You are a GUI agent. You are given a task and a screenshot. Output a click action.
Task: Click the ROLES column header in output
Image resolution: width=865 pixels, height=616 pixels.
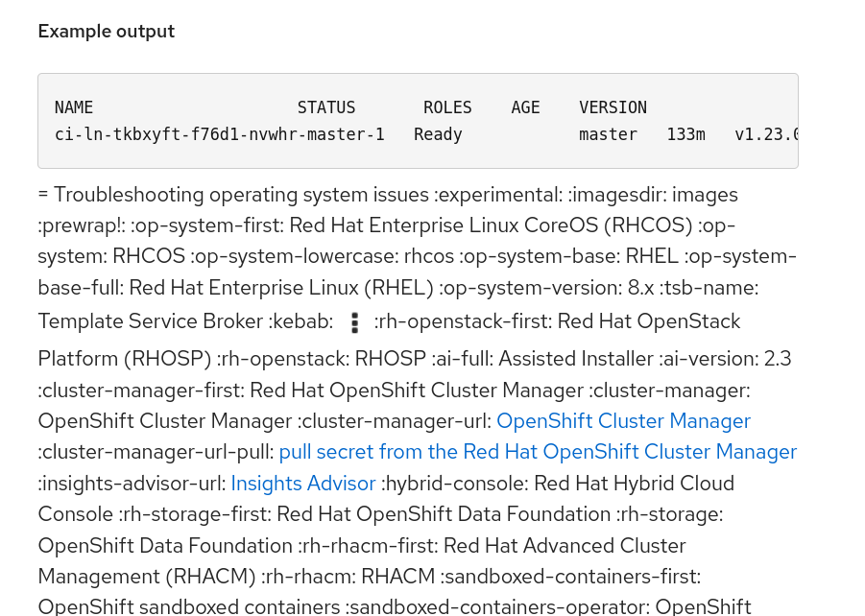coord(448,107)
